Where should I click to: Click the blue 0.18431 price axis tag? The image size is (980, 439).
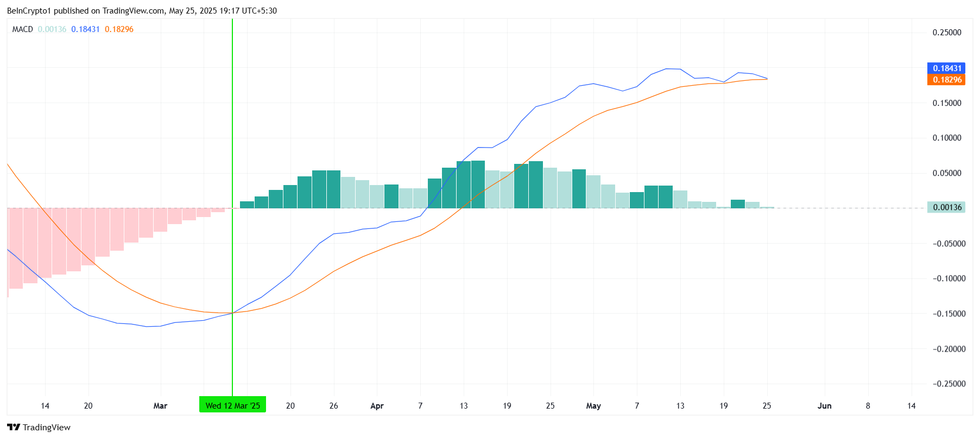[946, 68]
